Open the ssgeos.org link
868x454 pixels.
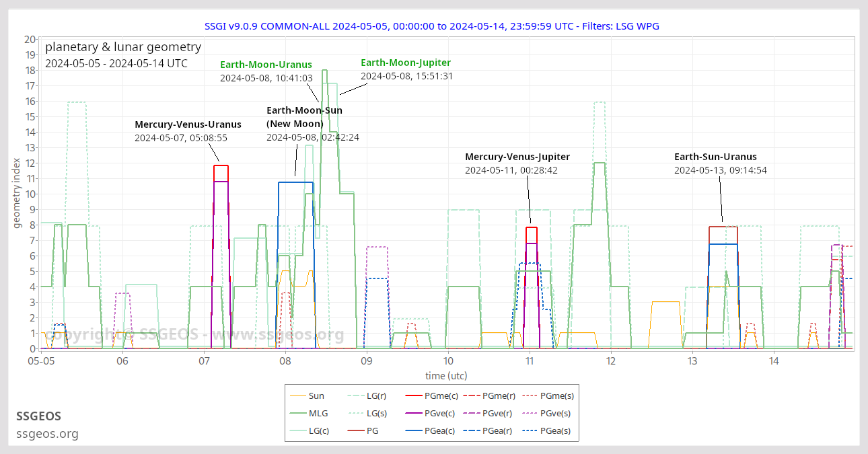tap(47, 434)
